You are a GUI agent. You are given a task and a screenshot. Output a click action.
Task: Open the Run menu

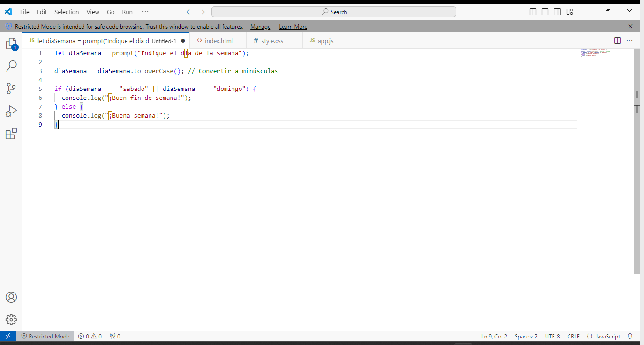127,12
